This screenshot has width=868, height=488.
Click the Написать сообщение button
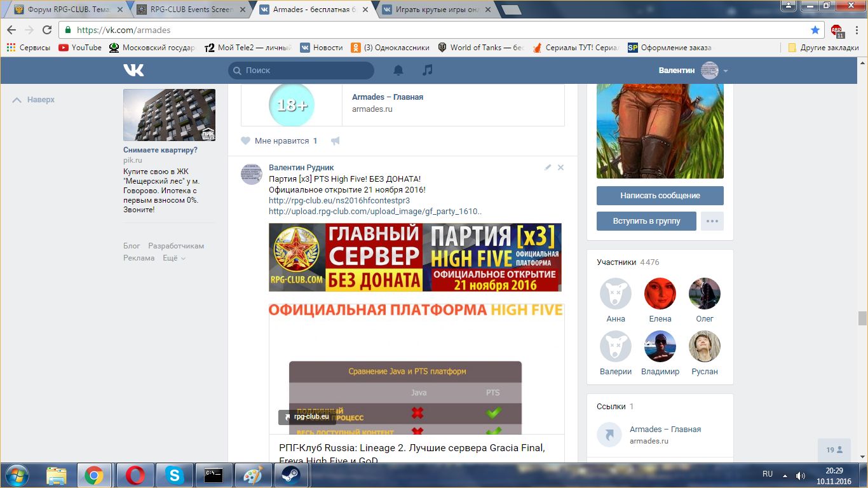pyautogui.click(x=660, y=196)
